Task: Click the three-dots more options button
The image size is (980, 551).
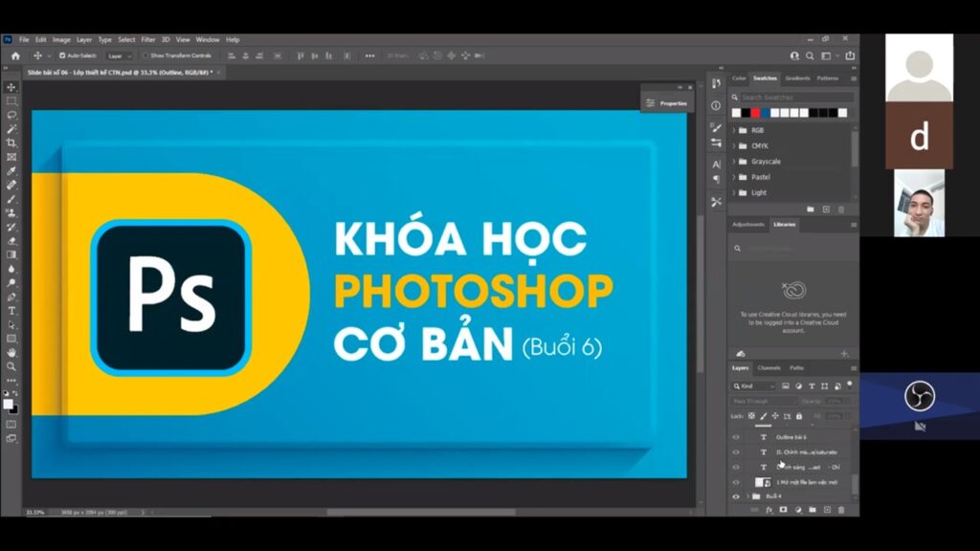Action: [370, 55]
